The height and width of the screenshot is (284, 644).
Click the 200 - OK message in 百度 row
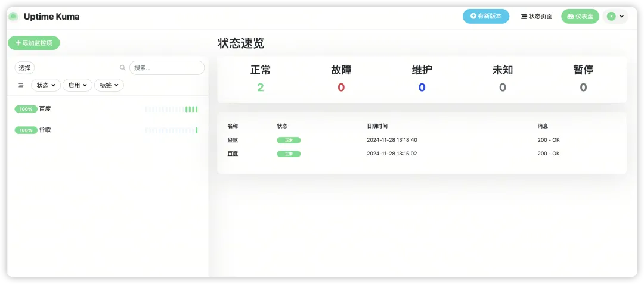(549, 154)
